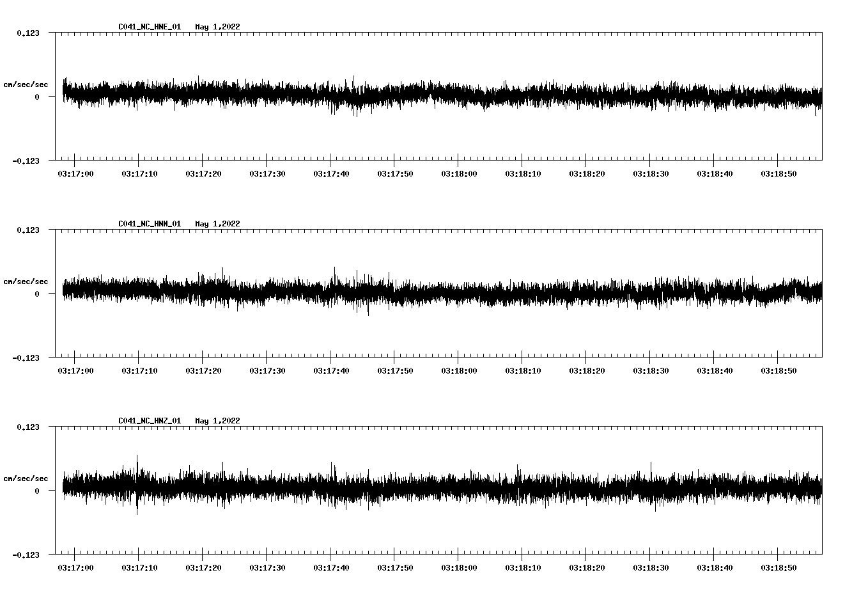Click the C041_NC_HNE_01 channel title

pos(150,27)
